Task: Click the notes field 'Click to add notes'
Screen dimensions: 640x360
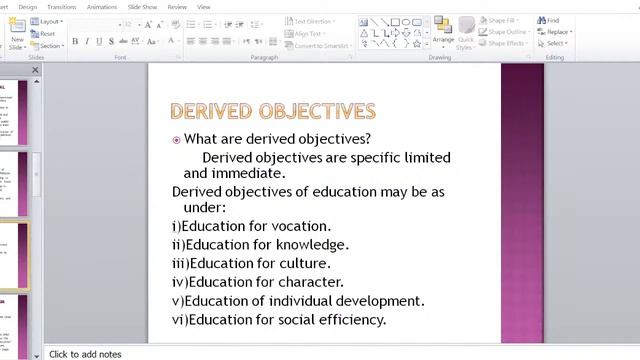Action: 85,354
